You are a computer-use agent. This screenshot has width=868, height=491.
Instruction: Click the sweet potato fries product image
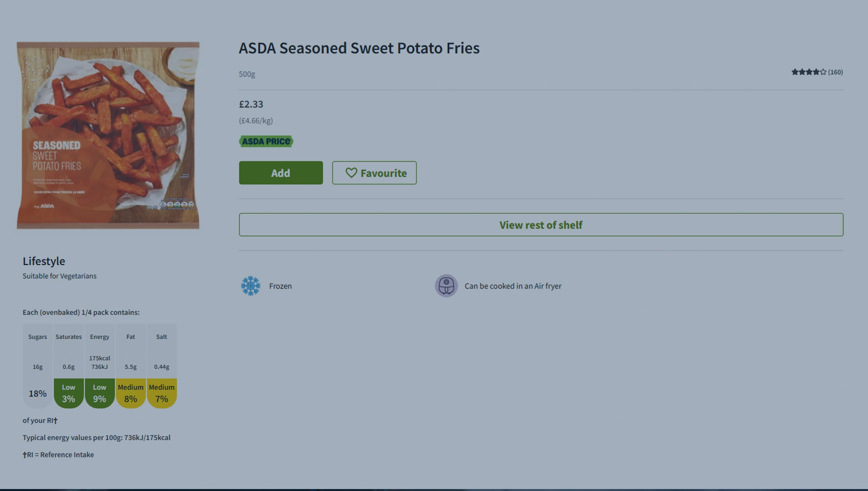click(107, 135)
